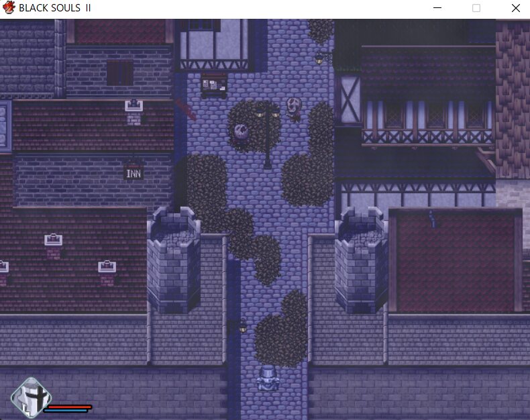
Task: Select the INN sign on the brick wall
Action: coord(134,172)
